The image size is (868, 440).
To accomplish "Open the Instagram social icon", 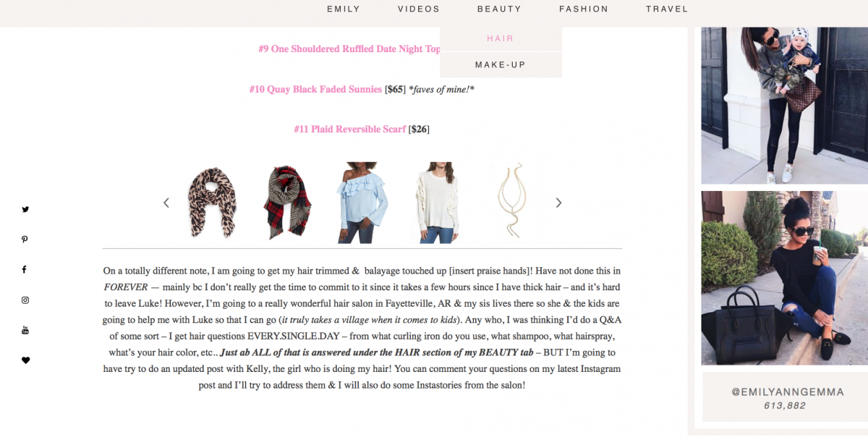I will click(25, 300).
